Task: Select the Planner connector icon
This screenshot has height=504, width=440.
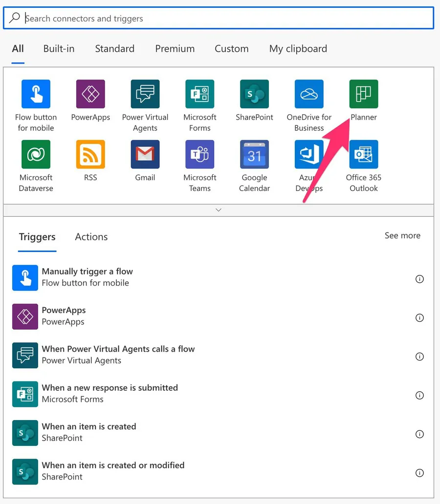Action: pyautogui.click(x=363, y=94)
